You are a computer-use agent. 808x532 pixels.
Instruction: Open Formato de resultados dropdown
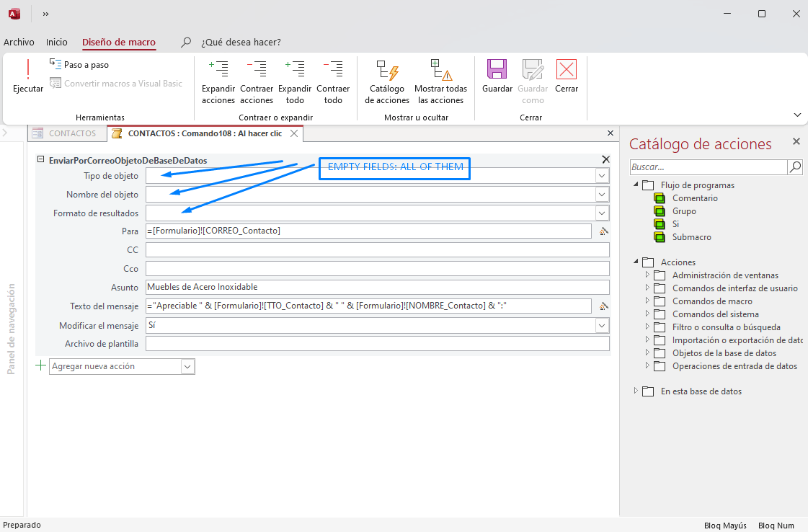point(602,213)
